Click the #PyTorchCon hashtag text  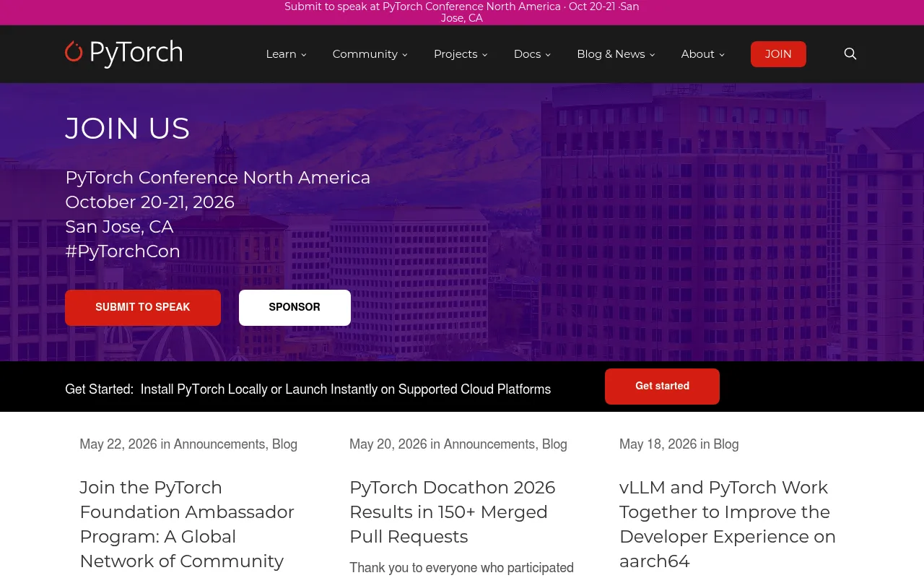click(123, 251)
